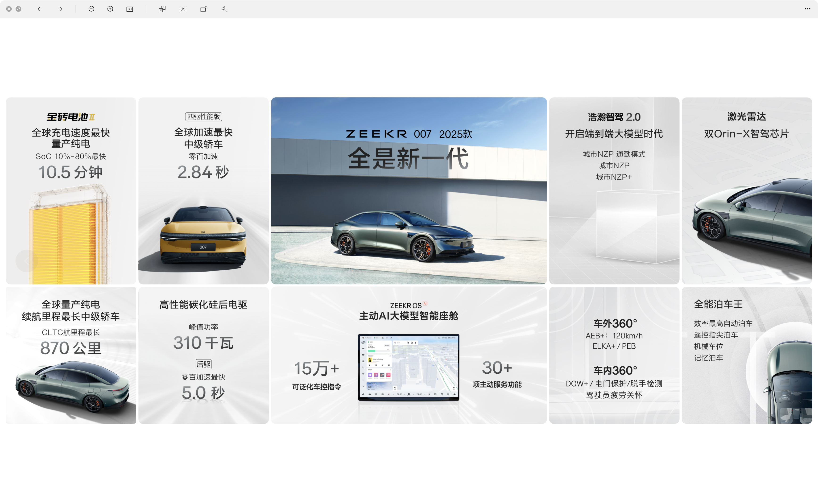This screenshot has width=818, height=504.
Task: Click the '双Orin-X智驾芯片' text
Action: 746,134
